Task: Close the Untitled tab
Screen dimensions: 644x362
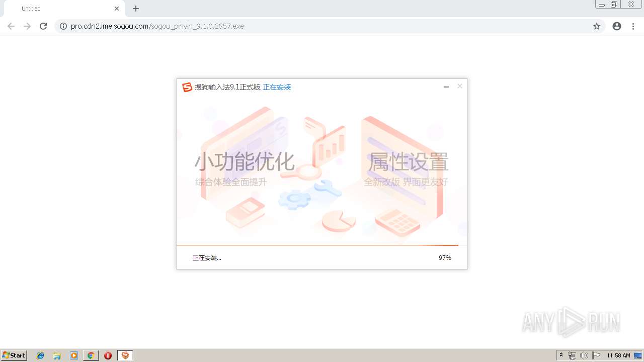Action: point(117,9)
